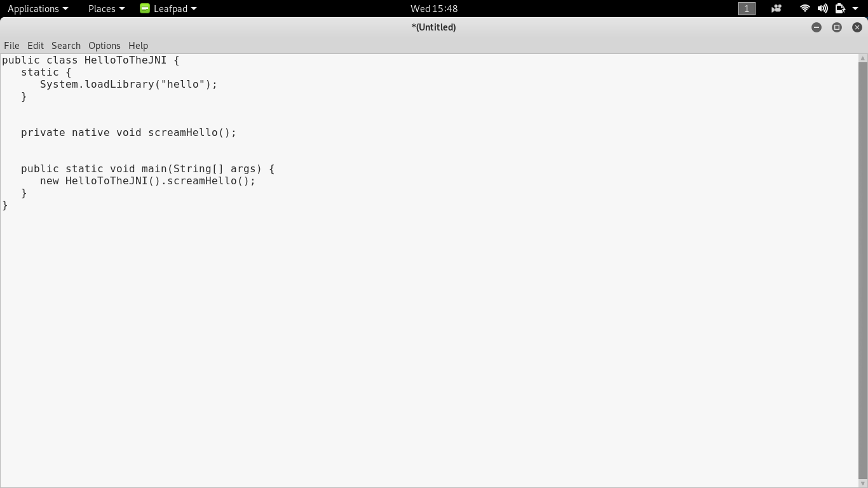Image resolution: width=868 pixels, height=488 pixels.
Task: Expand the Applications dropdown
Action: click(37, 8)
